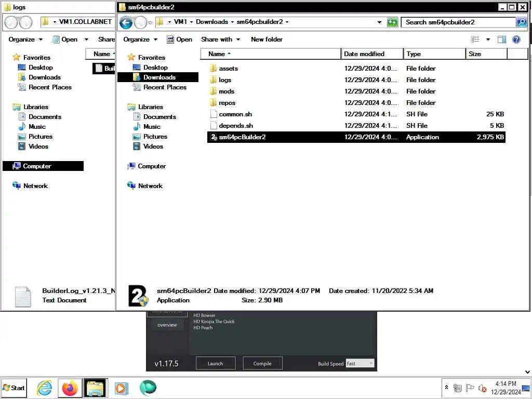The width and height of the screenshot is (532, 399).
Task: Create a New folder
Action: coord(267,39)
